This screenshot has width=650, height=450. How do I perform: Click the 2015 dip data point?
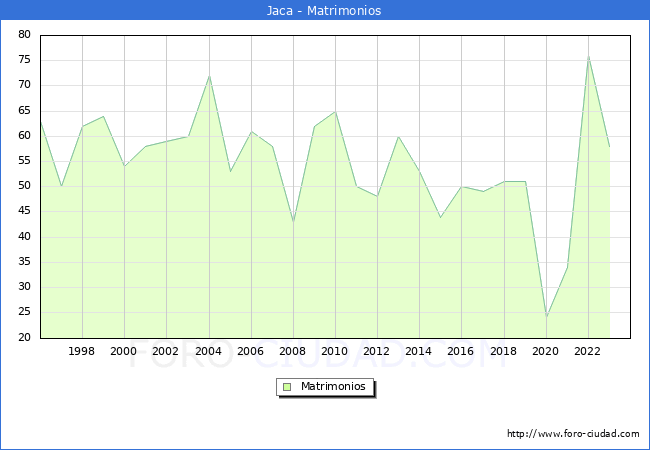(x=440, y=217)
